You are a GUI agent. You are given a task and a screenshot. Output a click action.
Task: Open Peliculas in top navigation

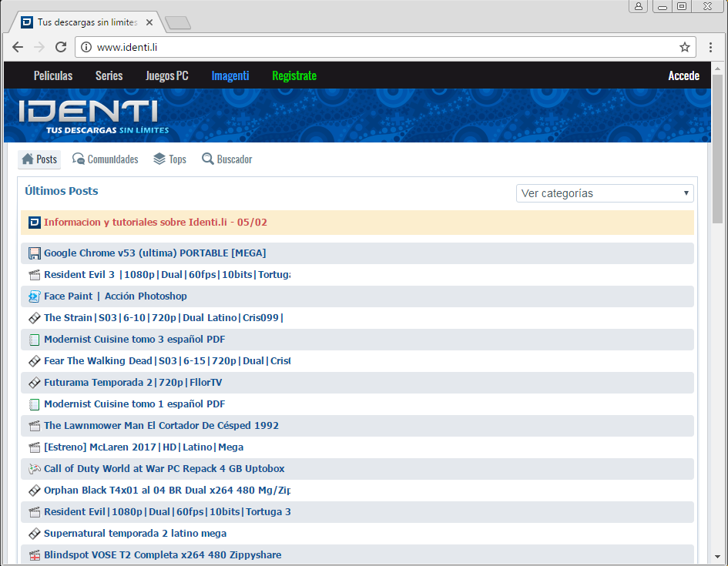53,75
